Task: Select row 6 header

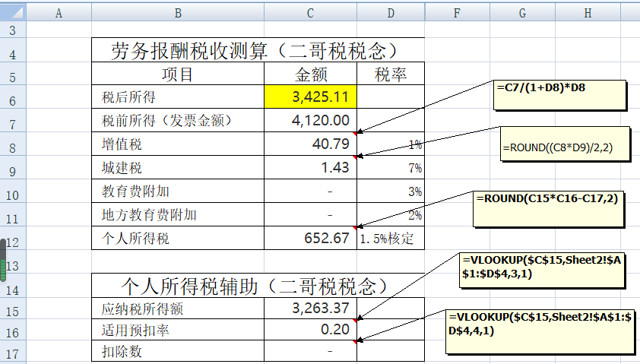Action: tap(13, 97)
